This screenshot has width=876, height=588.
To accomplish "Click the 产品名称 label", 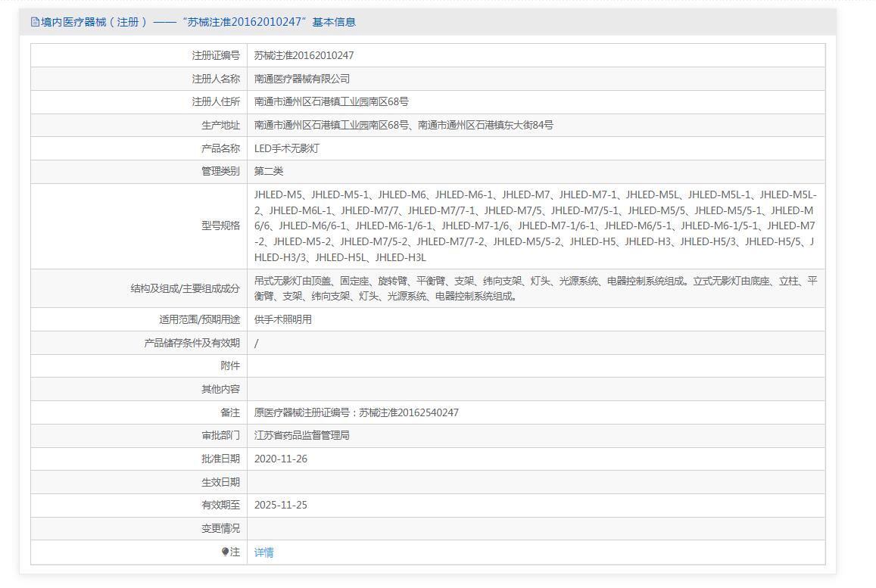I will click(220, 148).
